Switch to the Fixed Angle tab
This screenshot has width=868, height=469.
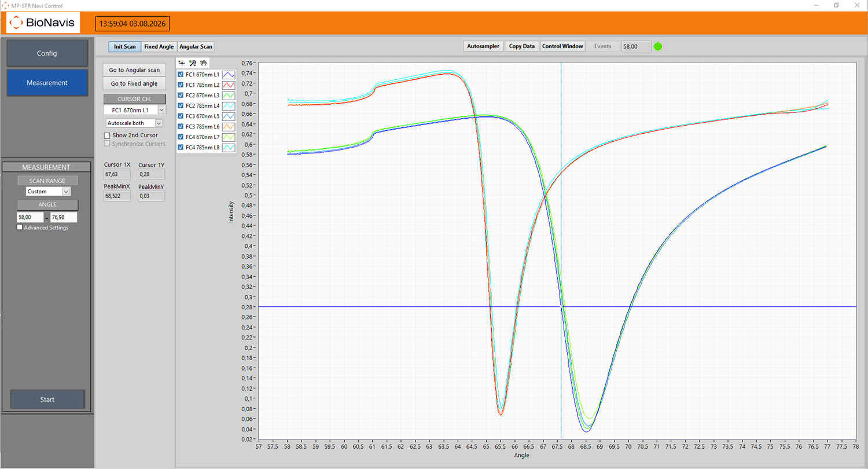[159, 46]
